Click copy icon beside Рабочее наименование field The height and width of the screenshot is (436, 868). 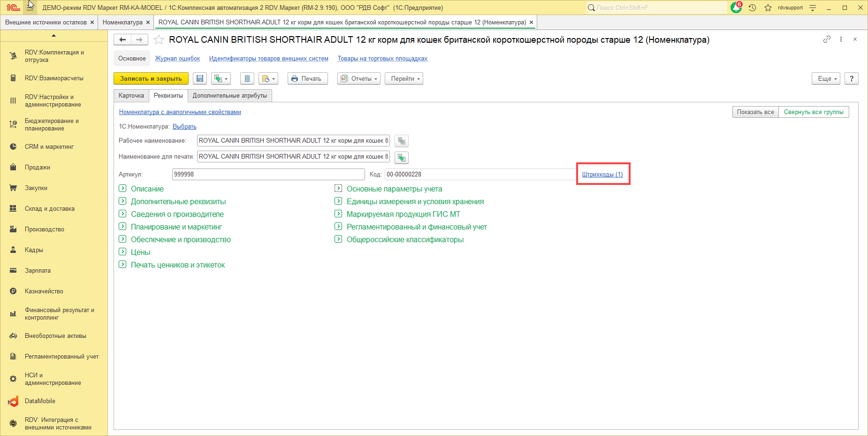tap(402, 141)
